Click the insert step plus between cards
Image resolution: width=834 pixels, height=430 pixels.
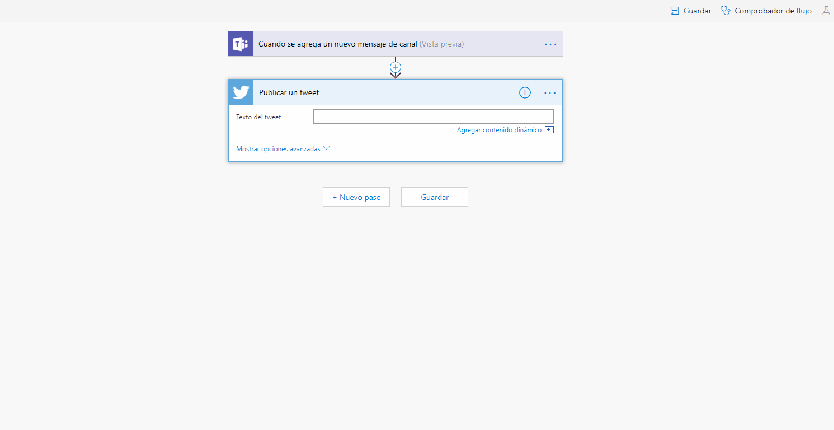[x=395, y=67]
